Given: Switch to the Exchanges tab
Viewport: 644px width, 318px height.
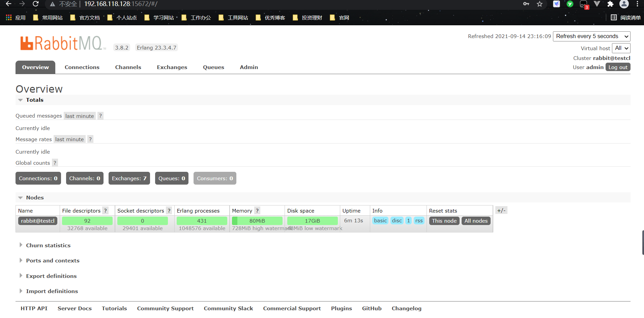Looking at the screenshot, I should 172,67.
